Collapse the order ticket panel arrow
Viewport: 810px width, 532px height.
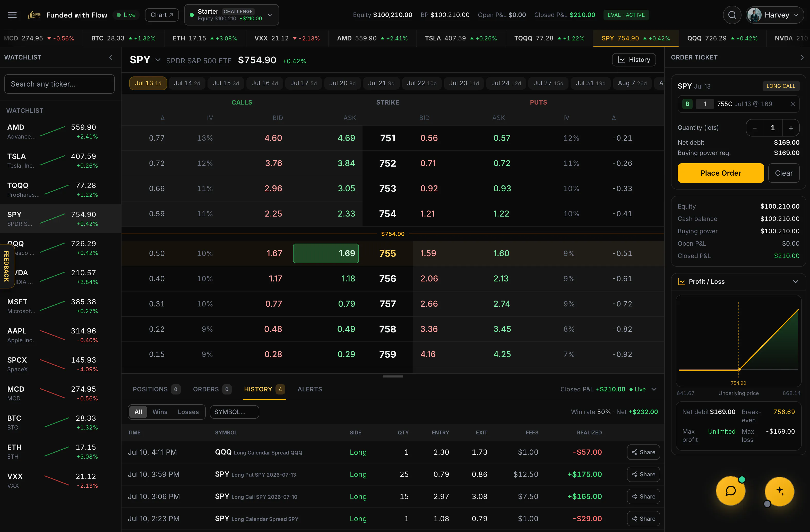tap(802, 57)
